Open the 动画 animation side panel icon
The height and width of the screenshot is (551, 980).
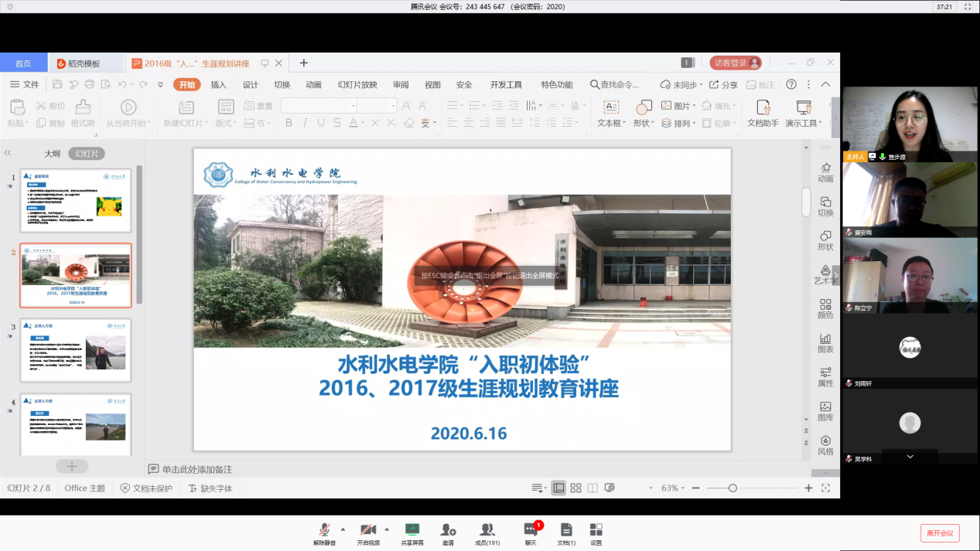[825, 172]
